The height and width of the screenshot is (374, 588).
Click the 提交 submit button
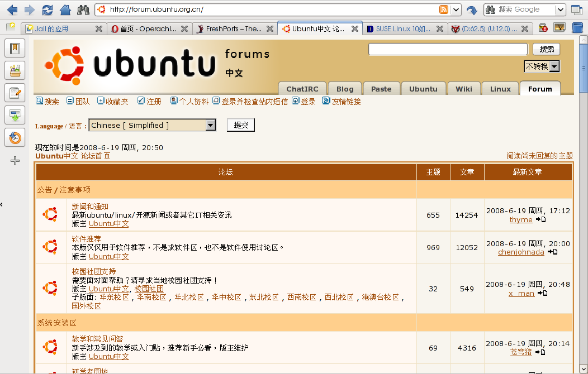tap(241, 125)
